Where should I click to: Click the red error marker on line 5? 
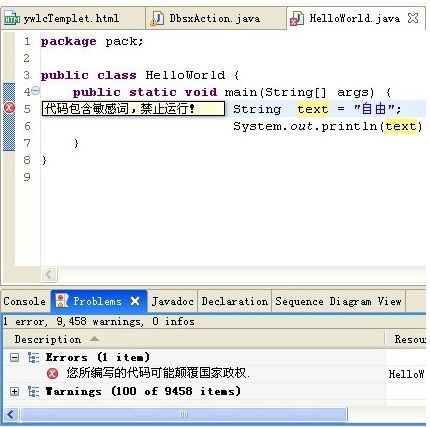[x=9, y=108]
